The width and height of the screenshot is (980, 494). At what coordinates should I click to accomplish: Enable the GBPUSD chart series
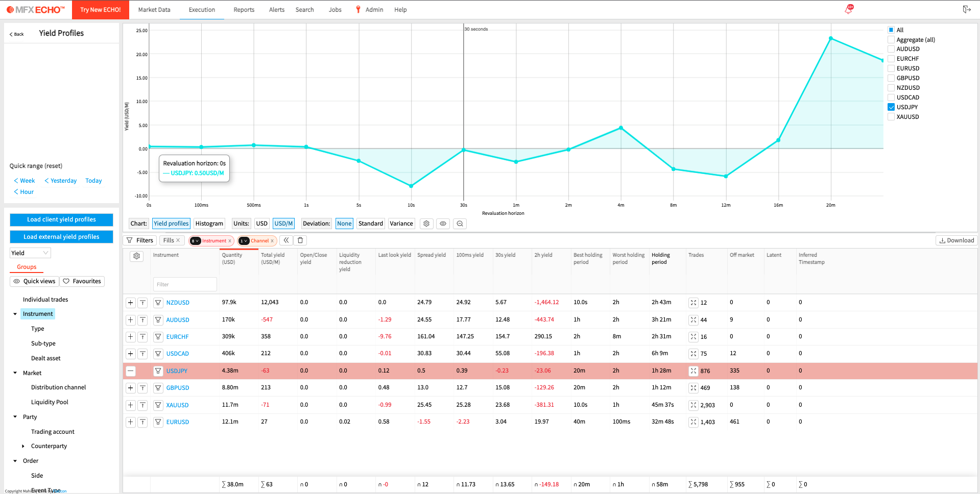pyautogui.click(x=891, y=78)
